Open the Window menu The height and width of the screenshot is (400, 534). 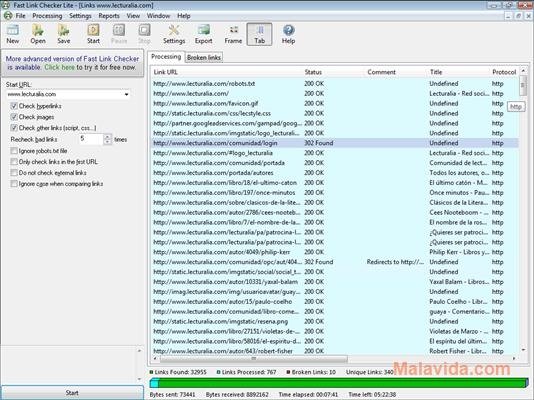point(158,16)
